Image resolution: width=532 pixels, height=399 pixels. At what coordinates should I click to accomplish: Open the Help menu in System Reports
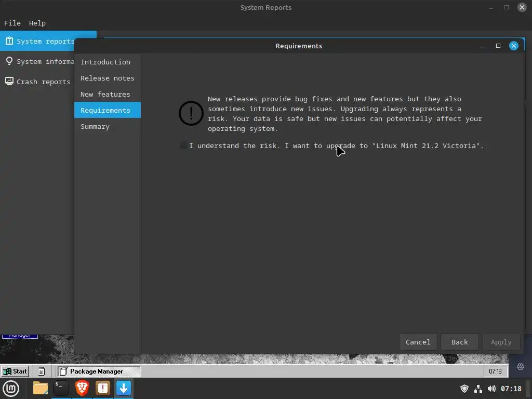tap(37, 23)
